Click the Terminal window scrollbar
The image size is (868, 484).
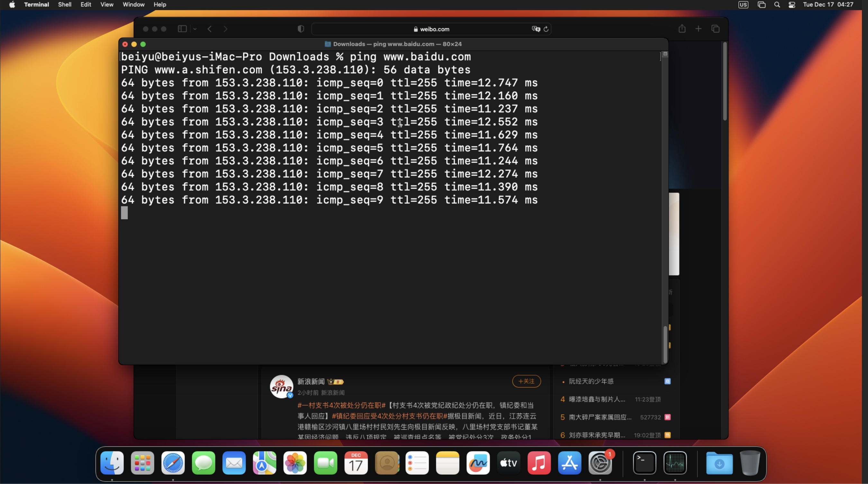665,344
